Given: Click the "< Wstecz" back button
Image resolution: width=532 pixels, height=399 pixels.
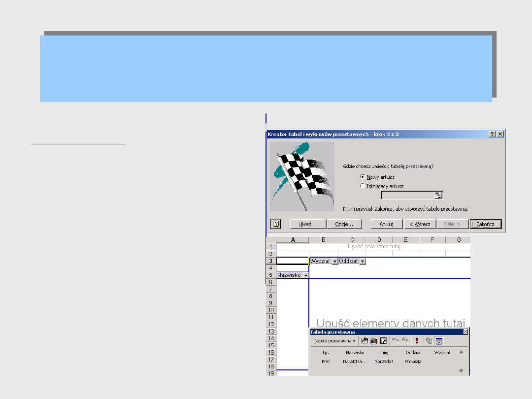Looking at the screenshot, I should pyautogui.click(x=419, y=224).
